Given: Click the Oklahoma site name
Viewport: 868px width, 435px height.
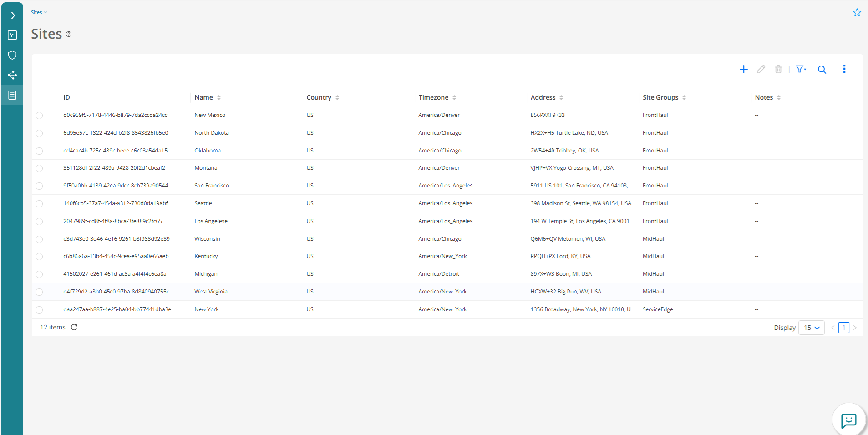Looking at the screenshot, I should click(x=208, y=151).
